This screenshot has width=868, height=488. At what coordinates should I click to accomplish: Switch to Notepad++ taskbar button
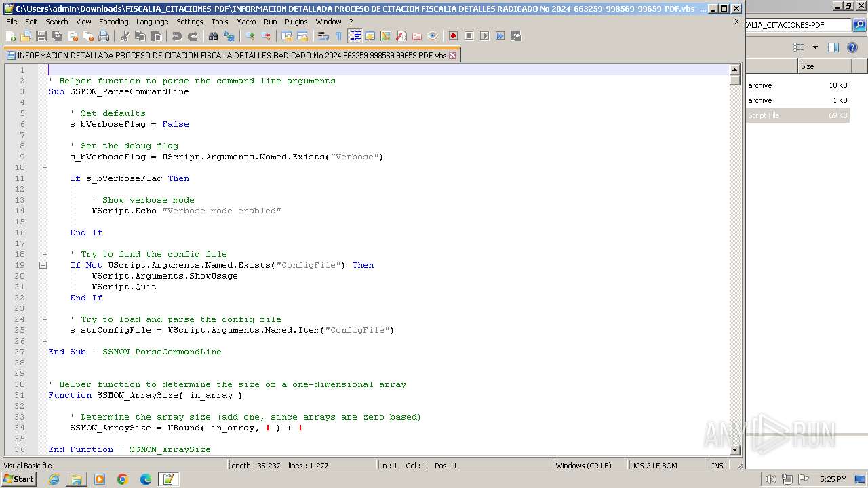168,479
